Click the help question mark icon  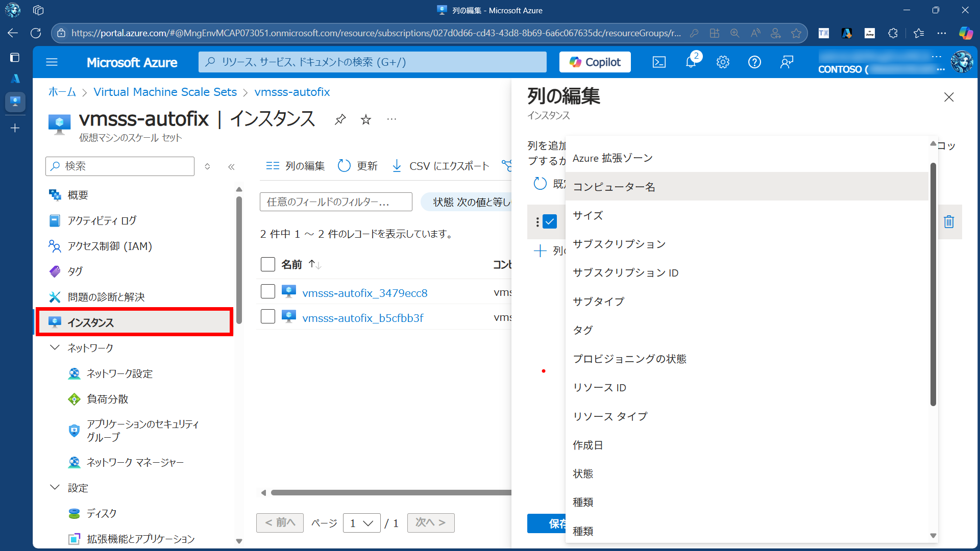[754, 62]
